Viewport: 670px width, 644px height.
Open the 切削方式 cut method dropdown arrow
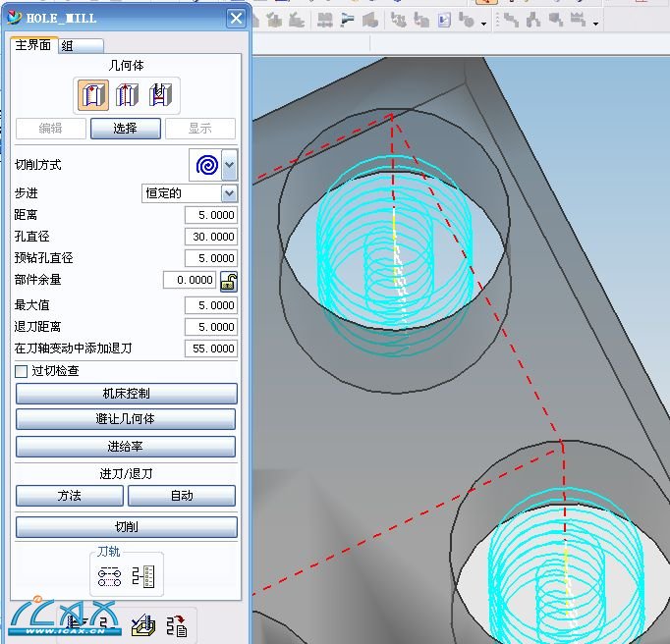(230, 165)
